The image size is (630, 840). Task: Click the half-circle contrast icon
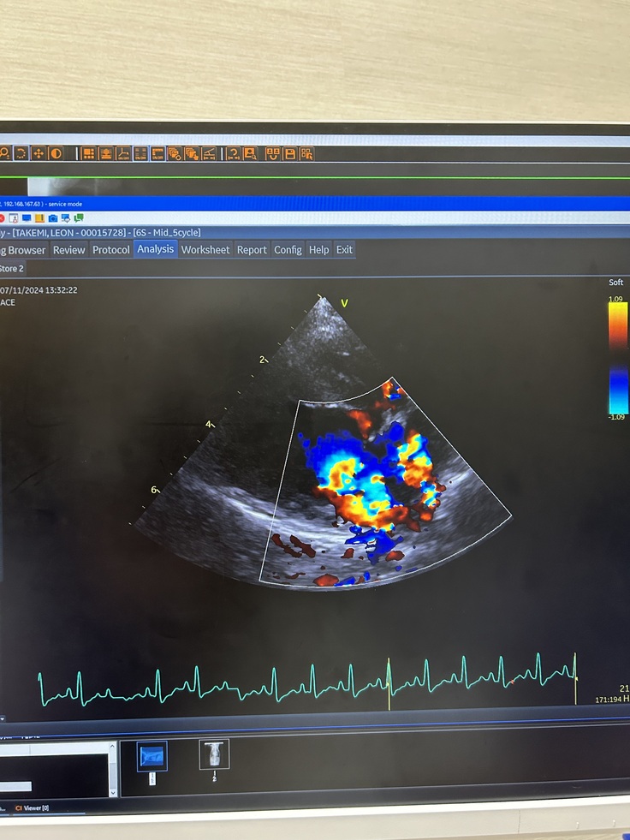point(56,153)
